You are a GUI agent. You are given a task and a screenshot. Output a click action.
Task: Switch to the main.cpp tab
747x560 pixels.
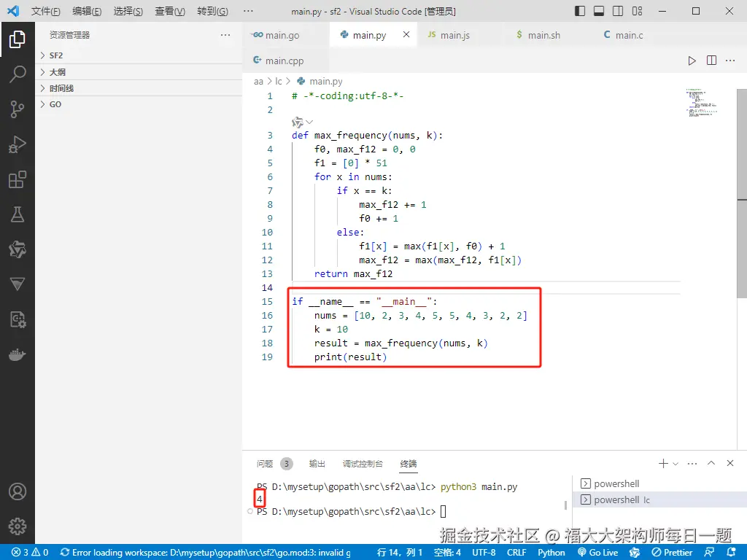click(286, 61)
